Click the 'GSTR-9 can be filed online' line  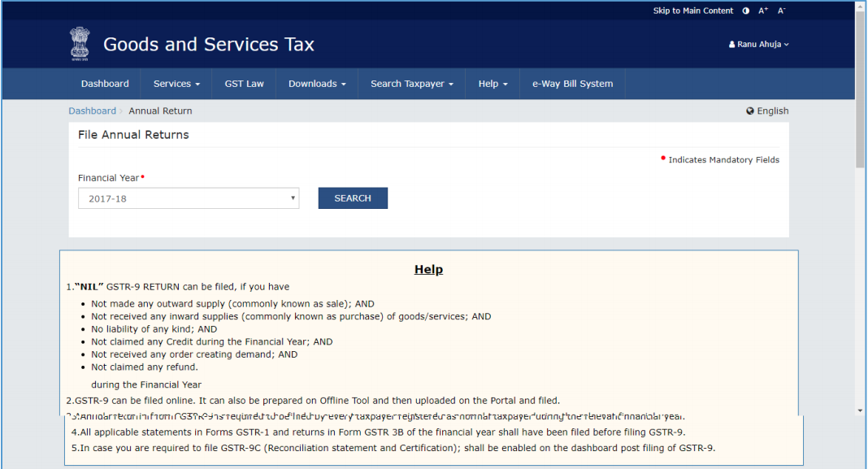tap(314, 401)
